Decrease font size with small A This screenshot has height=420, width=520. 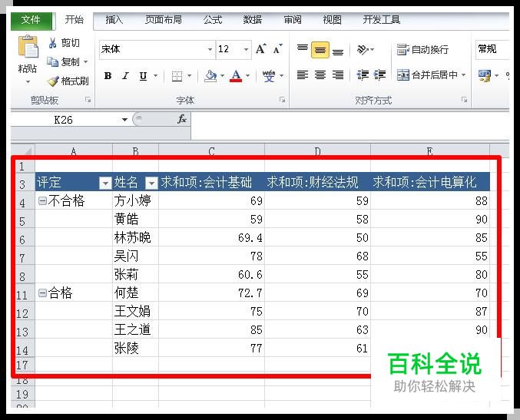coord(277,49)
